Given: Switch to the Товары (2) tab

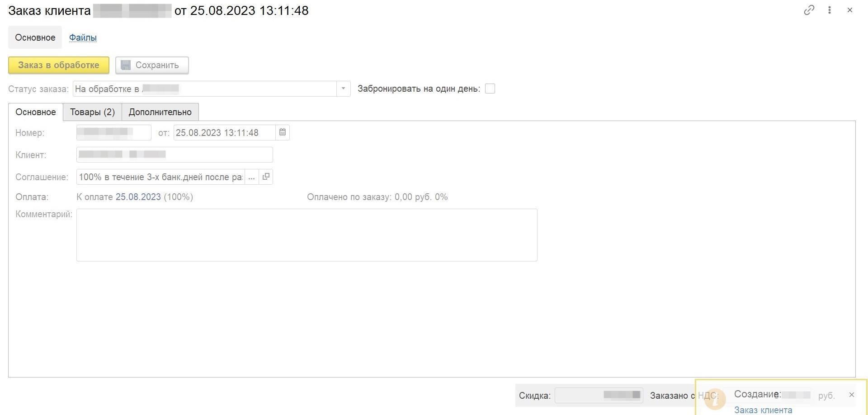Looking at the screenshot, I should click(x=92, y=112).
